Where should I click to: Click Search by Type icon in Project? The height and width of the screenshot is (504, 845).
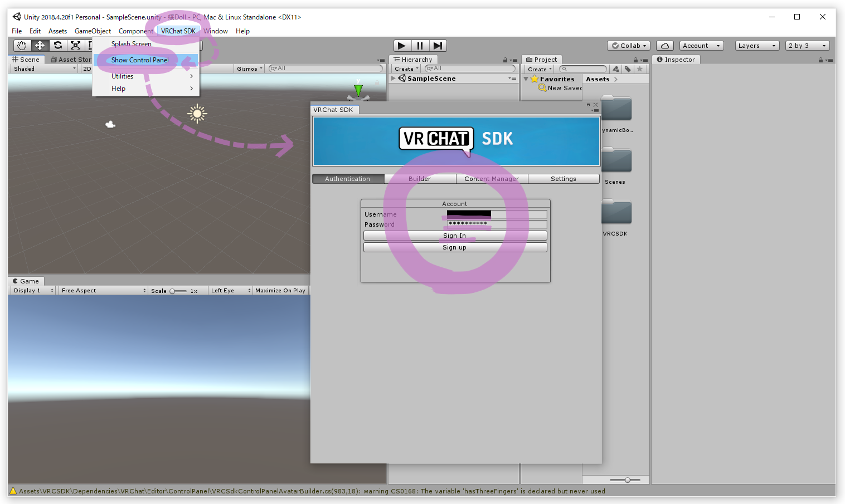pyautogui.click(x=616, y=69)
